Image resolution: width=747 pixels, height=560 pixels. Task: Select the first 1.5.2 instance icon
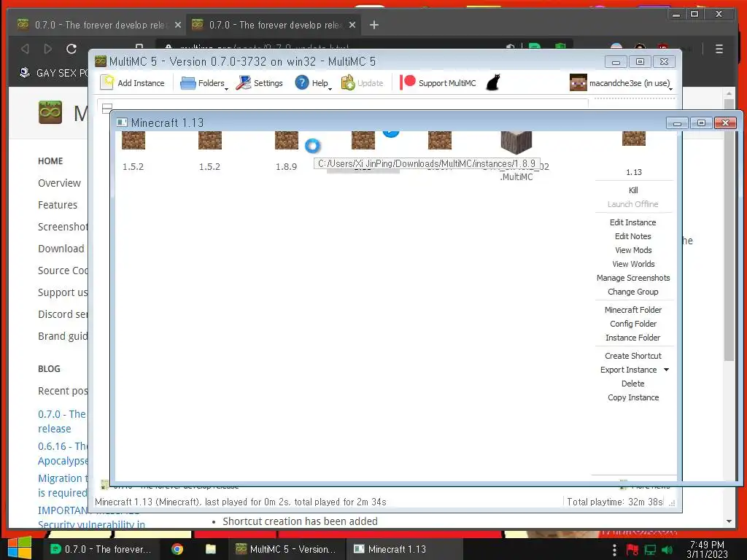pyautogui.click(x=133, y=141)
